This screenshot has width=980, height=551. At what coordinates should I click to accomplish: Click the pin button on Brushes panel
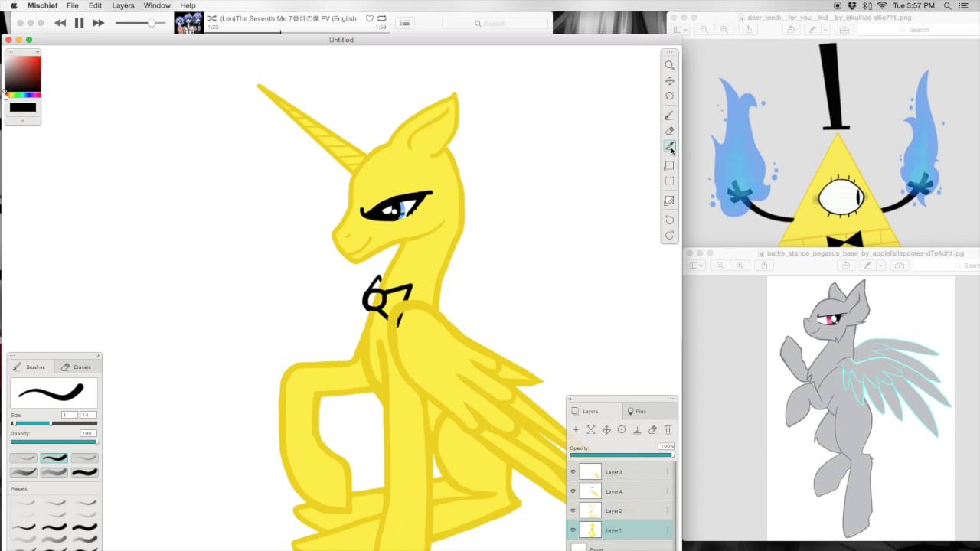[98, 356]
